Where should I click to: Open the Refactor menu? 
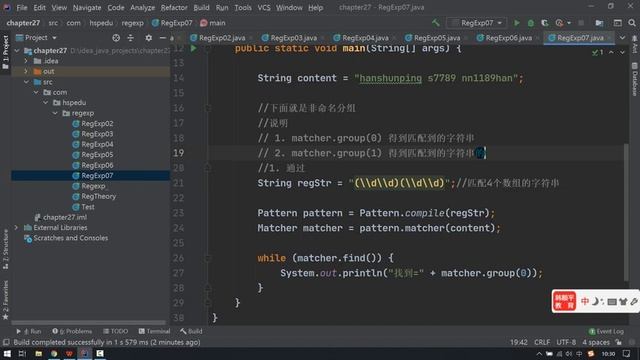coord(174,7)
